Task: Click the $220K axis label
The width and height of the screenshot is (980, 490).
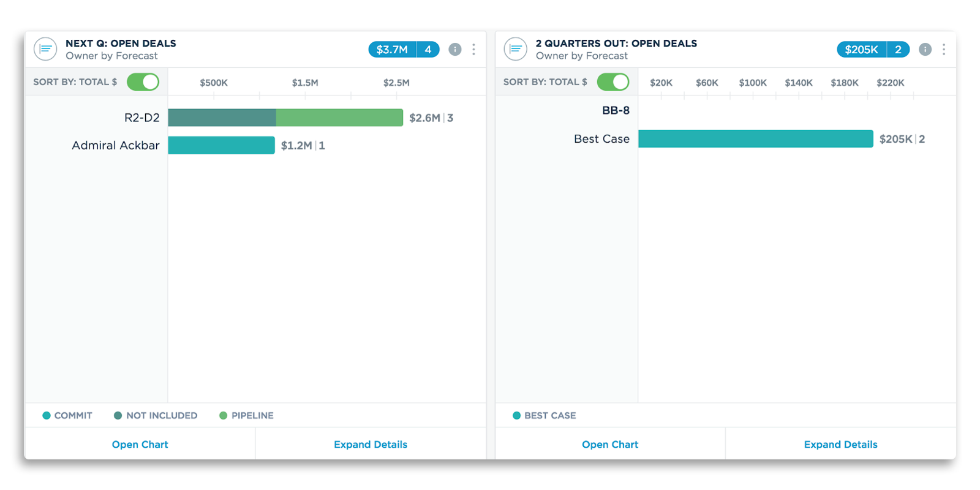Action: (x=891, y=83)
